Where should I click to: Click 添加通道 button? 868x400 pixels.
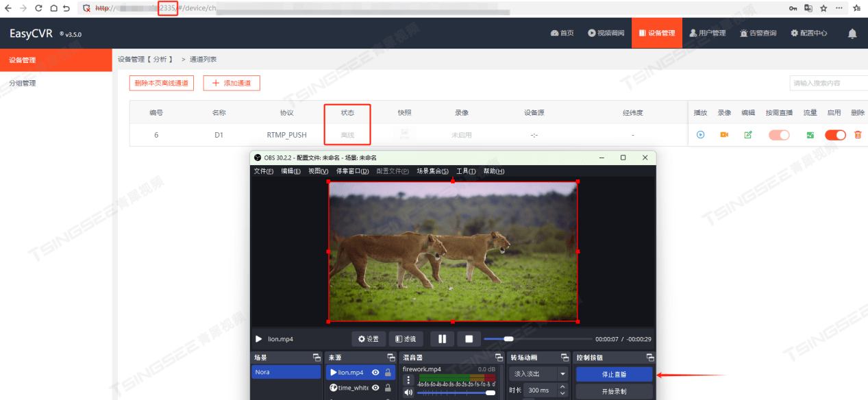[232, 83]
